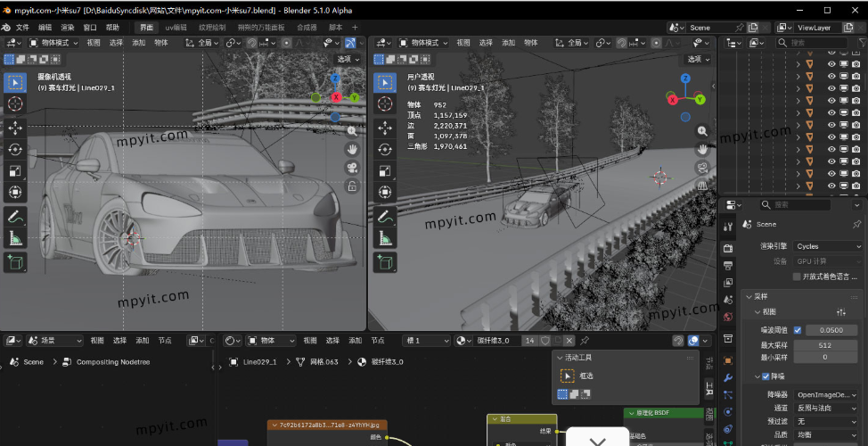The height and width of the screenshot is (446, 868).
Task: Toggle the 降噪 checkbox
Action: pyautogui.click(x=766, y=376)
